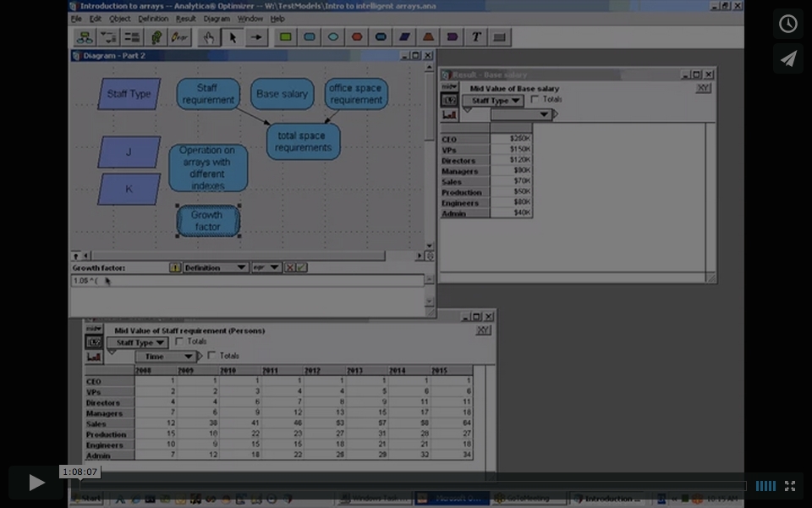Click the video progress bar
The width and height of the screenshot is (812, 508).
(406, 485)
